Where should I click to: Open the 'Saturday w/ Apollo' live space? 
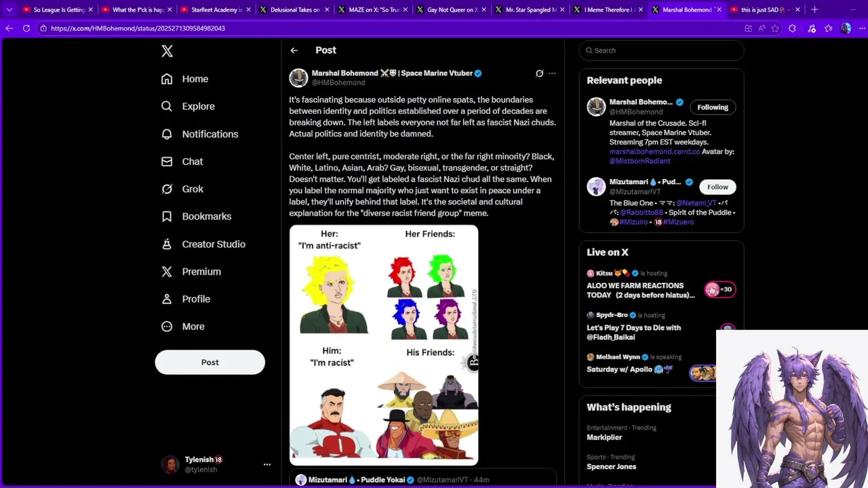coord(629,369)
